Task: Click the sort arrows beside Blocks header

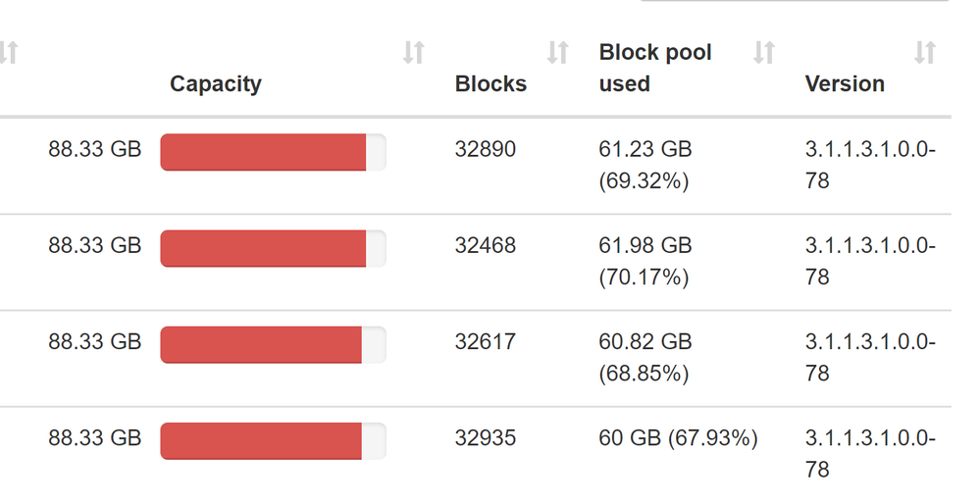Action: (x=557, y=53)
